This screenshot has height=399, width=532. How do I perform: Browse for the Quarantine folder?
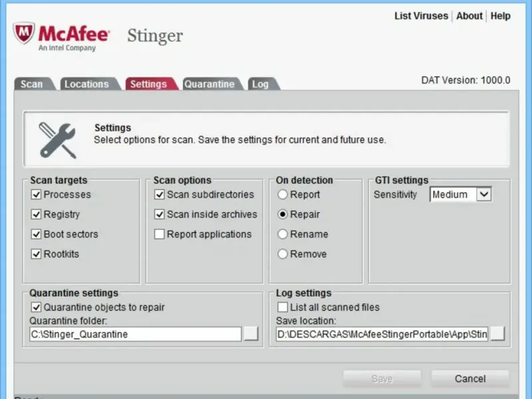(251, 334)
